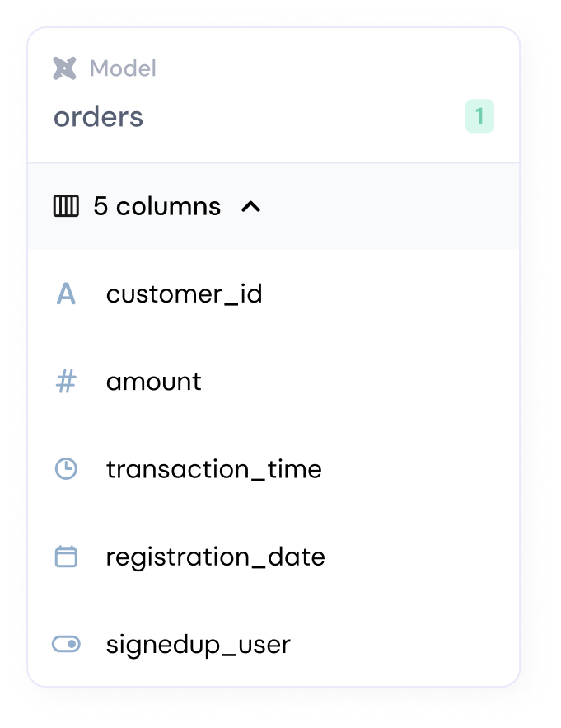The height and width of the screenshot is (728, 561).
Task: Click the green badge displaying the count
Action: click(x=481, y=116)
